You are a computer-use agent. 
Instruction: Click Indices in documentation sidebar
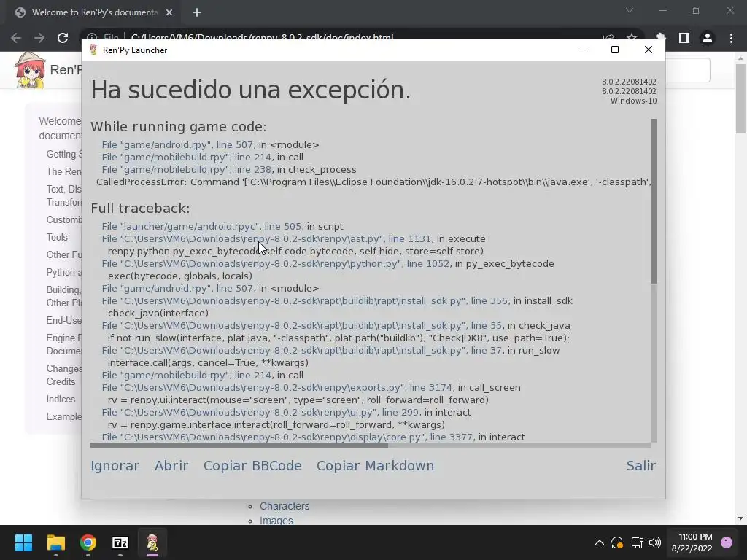click(x=61, y=399)
